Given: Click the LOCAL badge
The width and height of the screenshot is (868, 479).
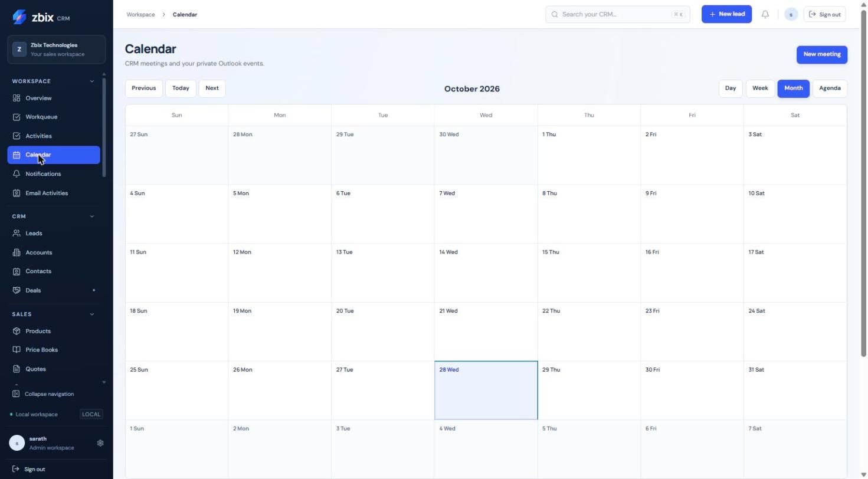Looking at the screenshot, I should 91,414.
